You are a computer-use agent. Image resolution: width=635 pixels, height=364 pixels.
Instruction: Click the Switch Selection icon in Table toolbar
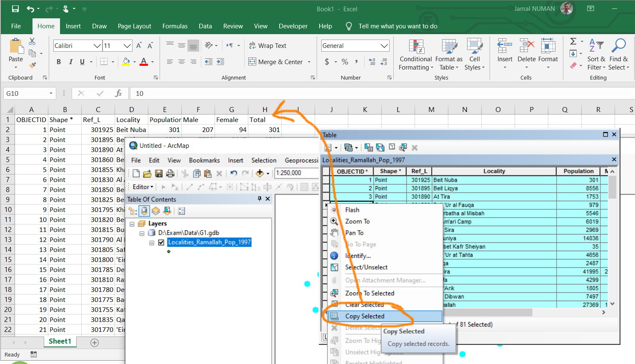point(380,147)
